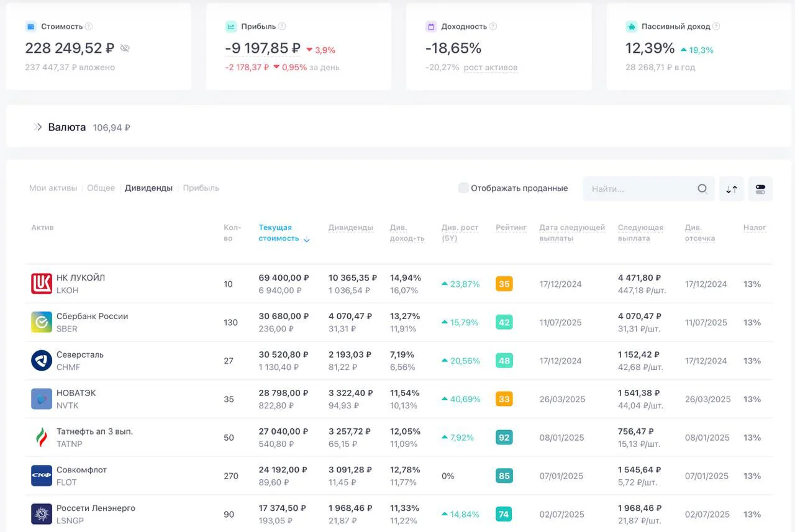Open the Сбербанк России asset name

(x=92, y=317)
